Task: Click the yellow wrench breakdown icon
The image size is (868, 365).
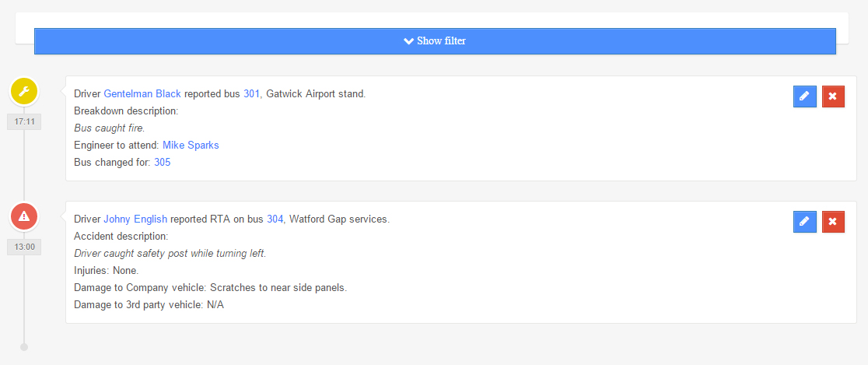Action: 24,92
